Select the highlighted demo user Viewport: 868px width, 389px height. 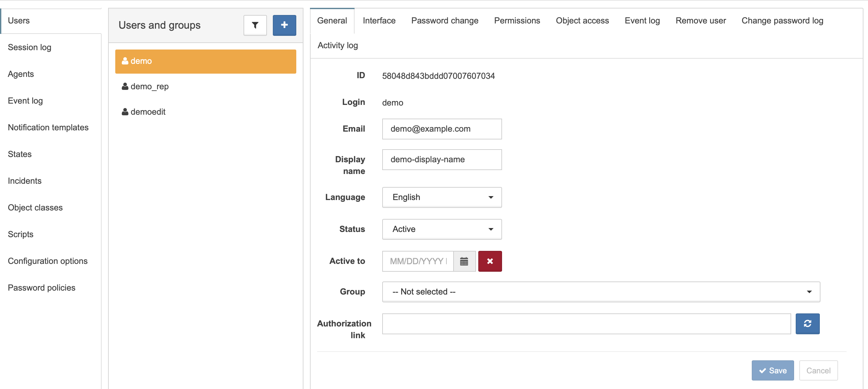pyautogui.click(x=205, y=61)
